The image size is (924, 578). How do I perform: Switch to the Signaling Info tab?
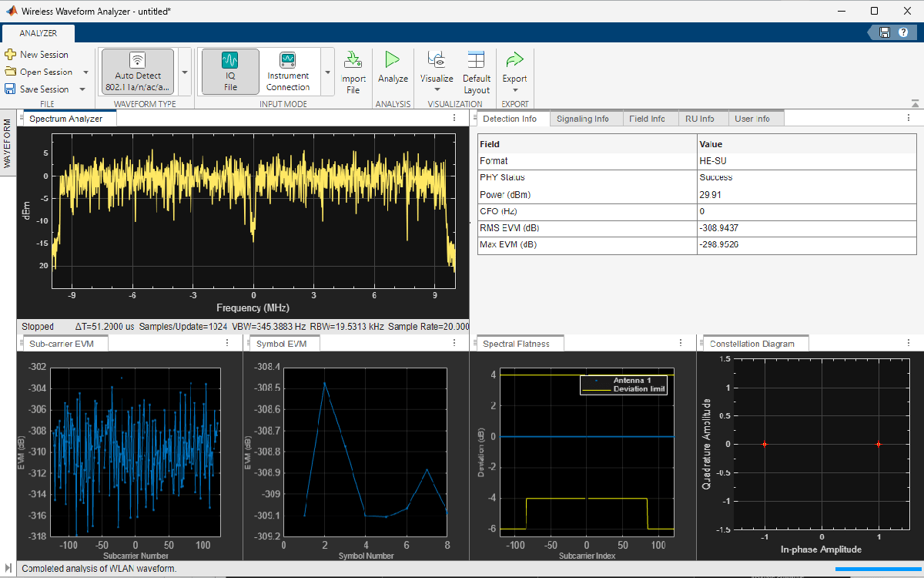(582, 119)
